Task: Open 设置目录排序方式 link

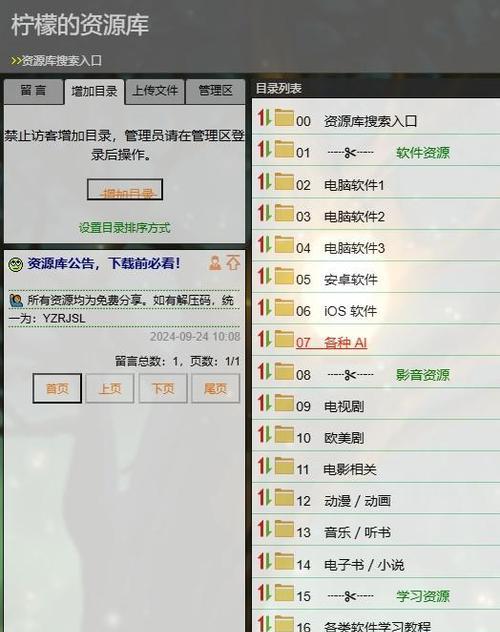Action: click(124, 228)
